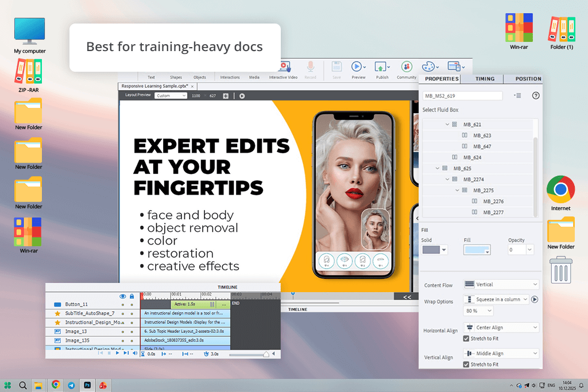
Task: Toggle show/hide all eye icon in timeline
Action: point(122,296)
